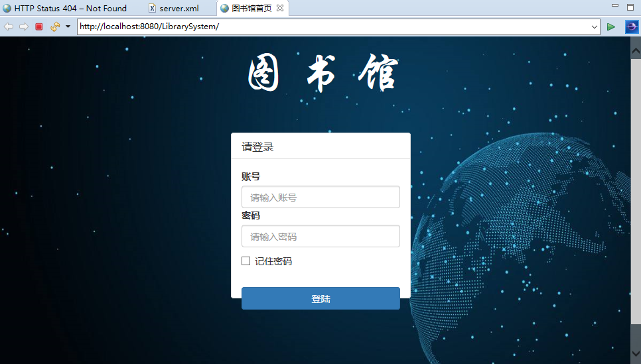
Task: Click the 请输入账号 account field
Action: (320, 197)
